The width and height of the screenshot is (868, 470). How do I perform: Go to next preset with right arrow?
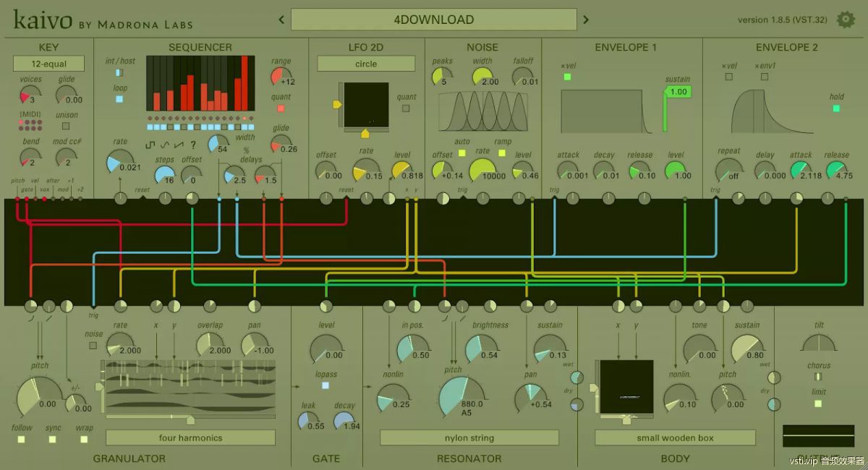(586, 20)
